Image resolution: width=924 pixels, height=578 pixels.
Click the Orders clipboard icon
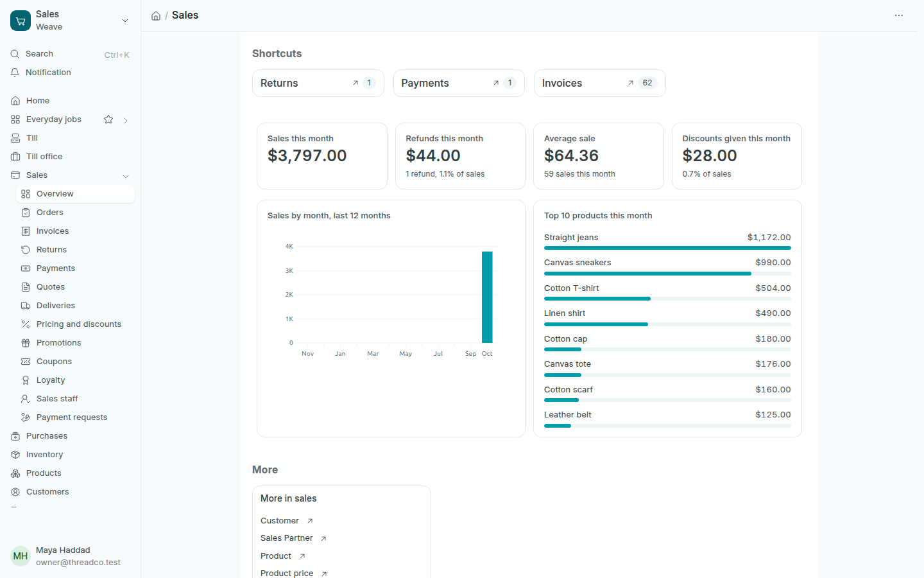coord(26,213)
